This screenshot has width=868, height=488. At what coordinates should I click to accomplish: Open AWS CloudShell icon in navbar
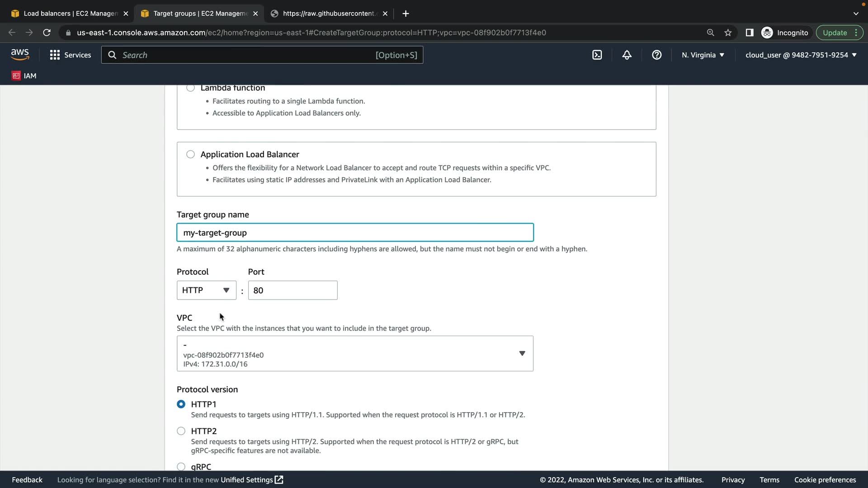(x=597, y=55)
